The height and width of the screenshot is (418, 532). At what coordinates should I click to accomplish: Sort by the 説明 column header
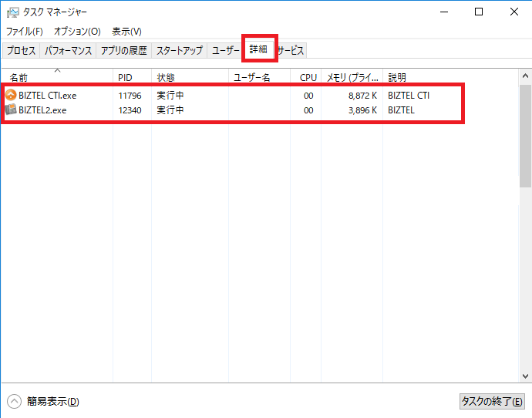[450, 77]
